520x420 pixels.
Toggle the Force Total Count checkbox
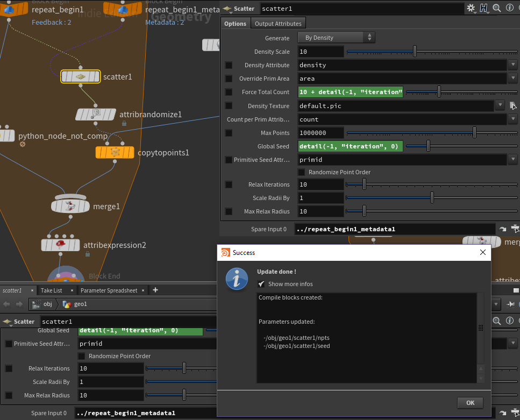point(229,92)
